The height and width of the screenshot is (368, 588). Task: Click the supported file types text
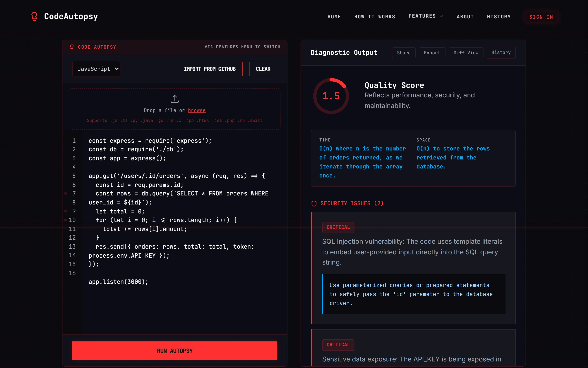175,120
